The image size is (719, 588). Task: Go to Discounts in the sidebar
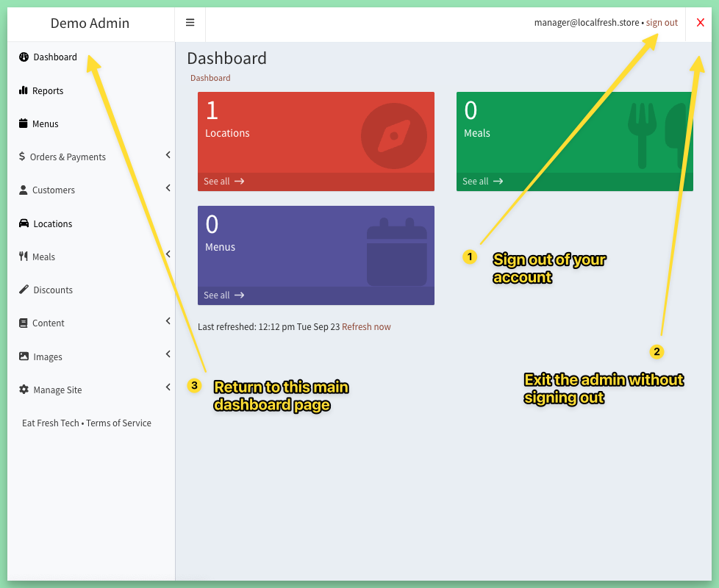[x=53, y=290]
